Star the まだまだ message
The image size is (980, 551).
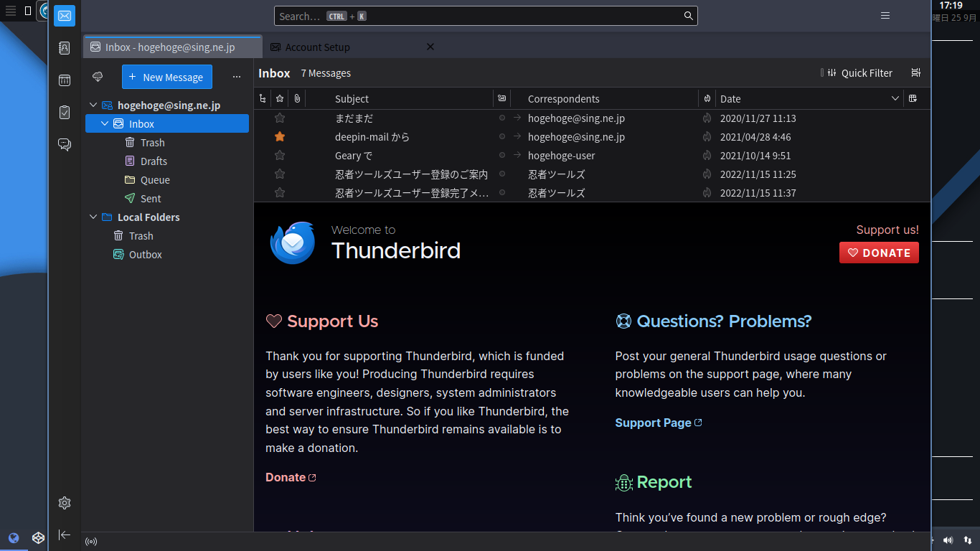coord(280,118)
